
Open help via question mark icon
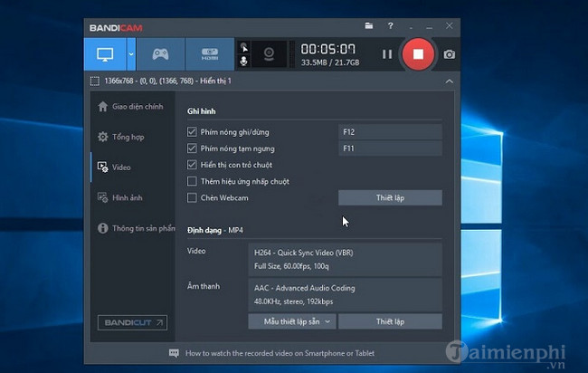click(391, 27)
